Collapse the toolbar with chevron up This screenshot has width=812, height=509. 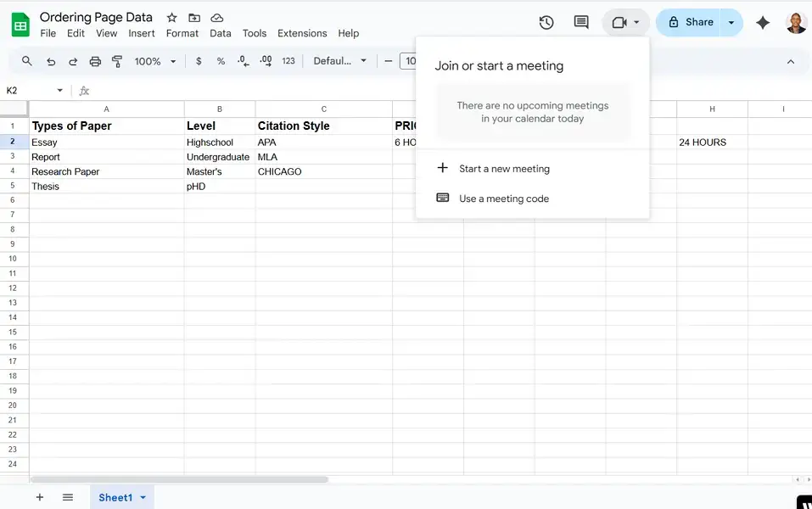(x=791, y=61)
